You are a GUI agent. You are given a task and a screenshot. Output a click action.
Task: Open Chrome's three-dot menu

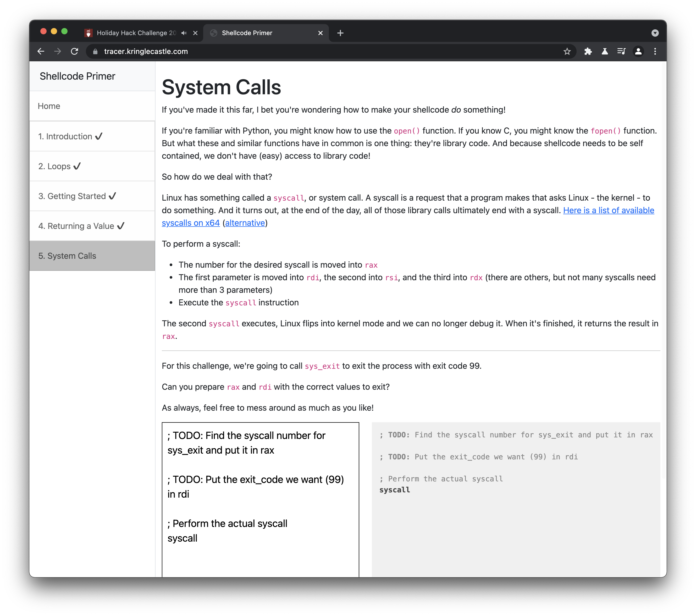pyautogui.click(x=655, y=51)
